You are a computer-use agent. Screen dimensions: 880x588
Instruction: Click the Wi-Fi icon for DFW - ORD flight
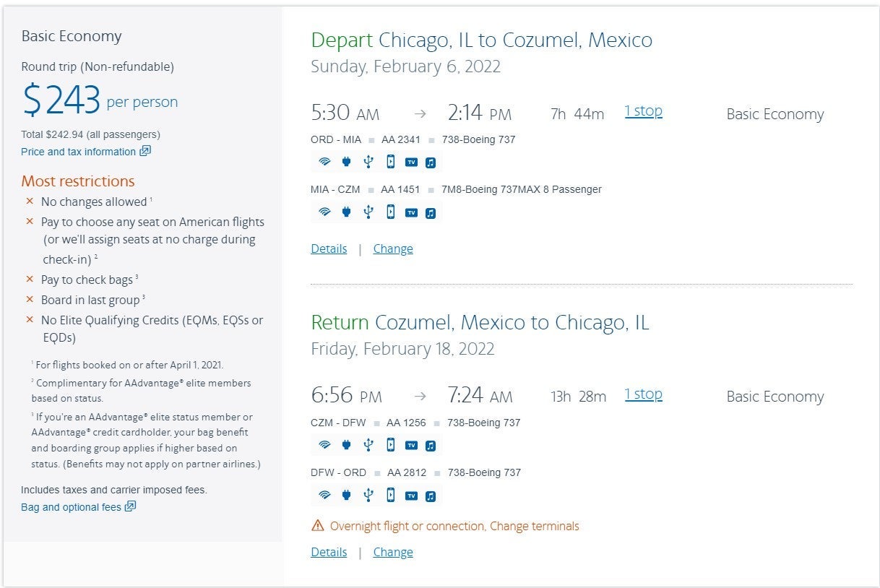click(325, 495)
